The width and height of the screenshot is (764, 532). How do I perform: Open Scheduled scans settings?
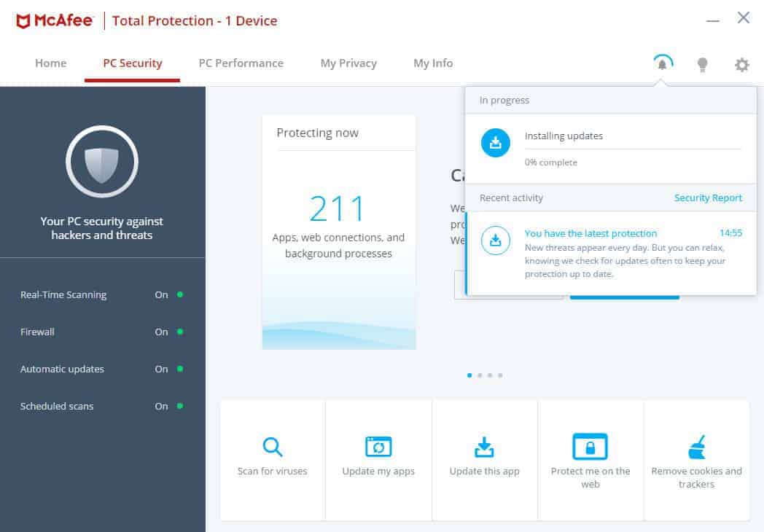tap(102, 406)
